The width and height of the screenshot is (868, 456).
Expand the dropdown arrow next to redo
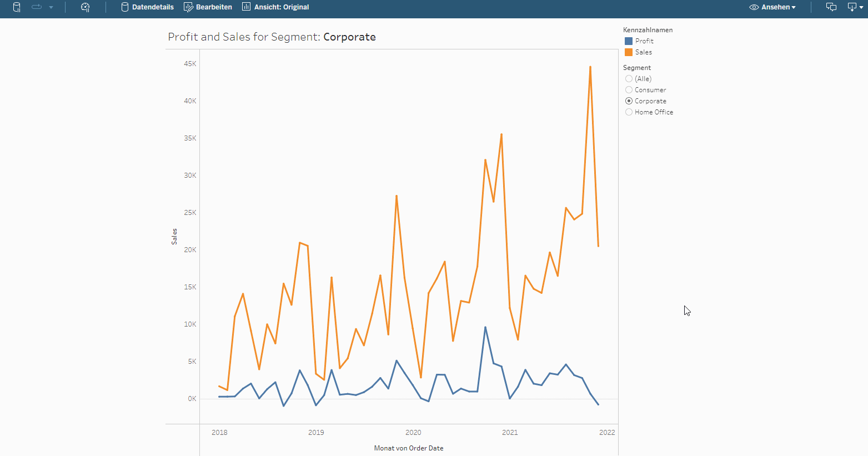[52, 8]
